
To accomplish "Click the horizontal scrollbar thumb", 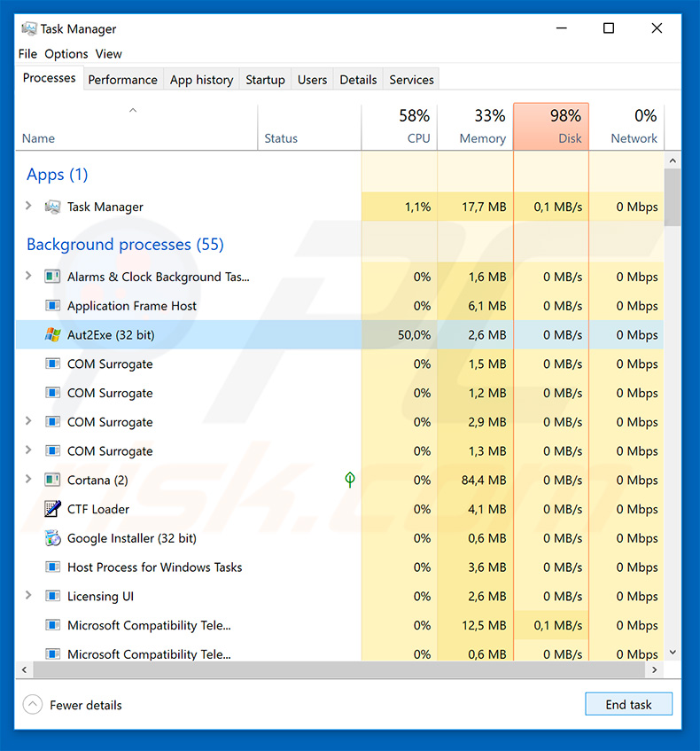I will 339,669.
